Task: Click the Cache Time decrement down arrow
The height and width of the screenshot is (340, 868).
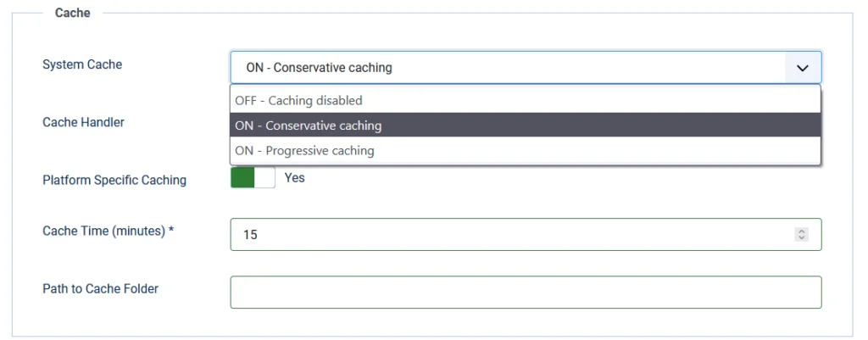Action: point(802,237)
